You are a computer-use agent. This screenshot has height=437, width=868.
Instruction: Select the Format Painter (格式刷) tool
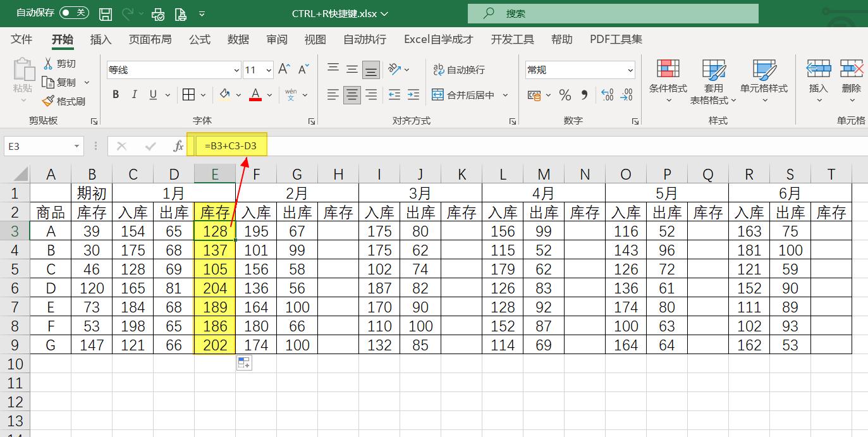[x=66, y=101]
